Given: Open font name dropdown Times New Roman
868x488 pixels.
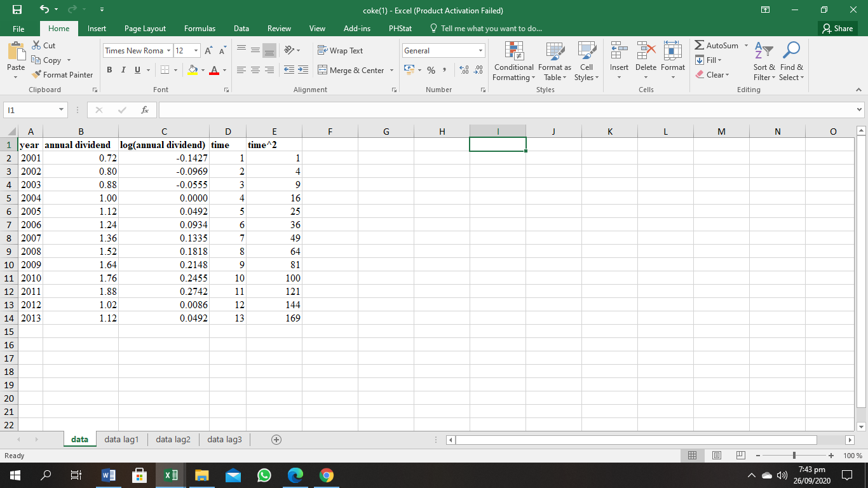Looking at the screenshot, I should tap(169, 51).
